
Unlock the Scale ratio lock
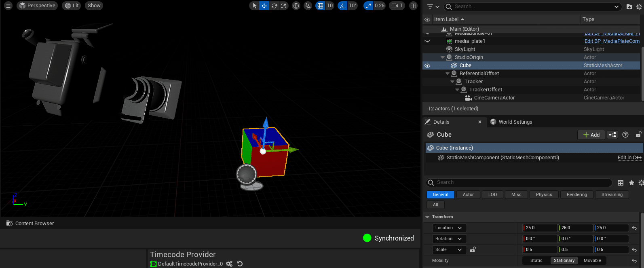[x=473, y=250]
